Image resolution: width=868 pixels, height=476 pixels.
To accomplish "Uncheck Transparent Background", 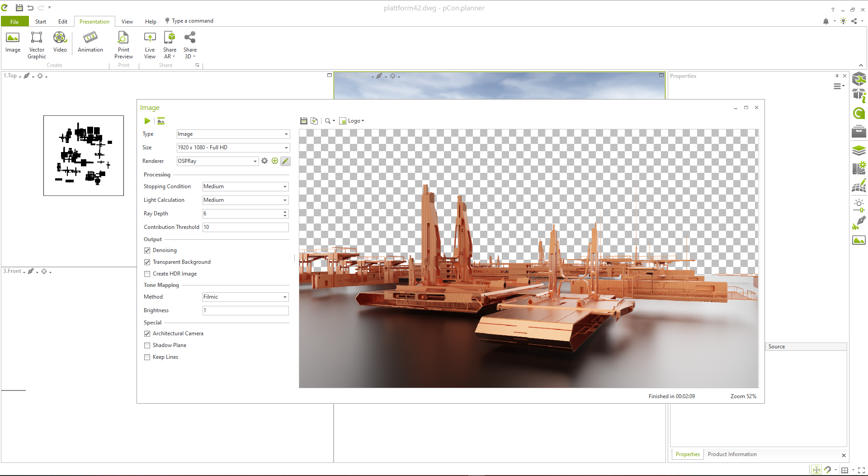I will (147, 262).
